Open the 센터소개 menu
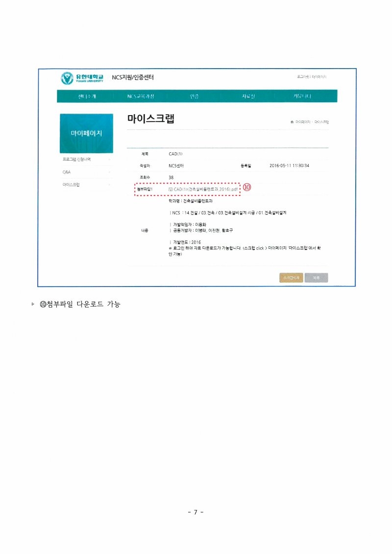Screen dimensions: 392x554 click(x=87, y=96)
